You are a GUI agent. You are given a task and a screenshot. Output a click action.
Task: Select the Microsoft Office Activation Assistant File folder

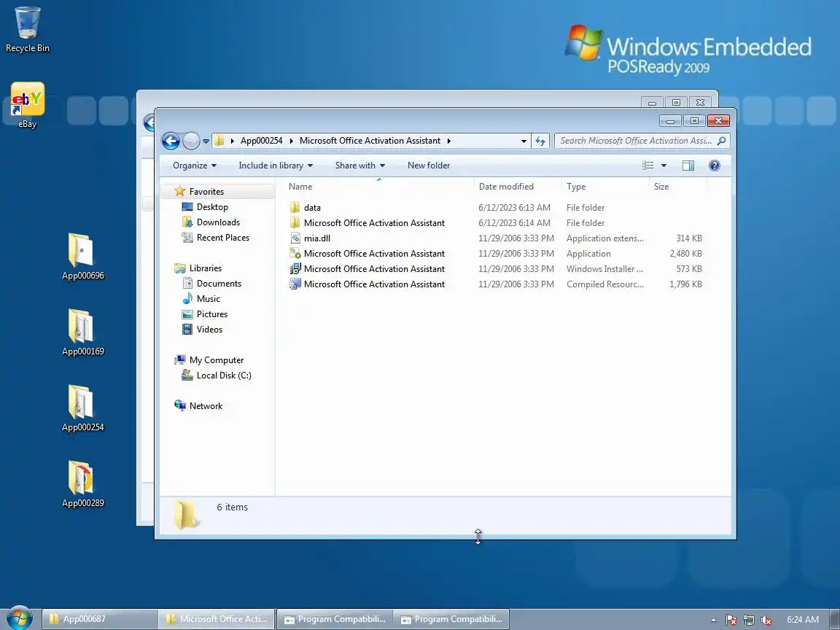click(374, 223)
